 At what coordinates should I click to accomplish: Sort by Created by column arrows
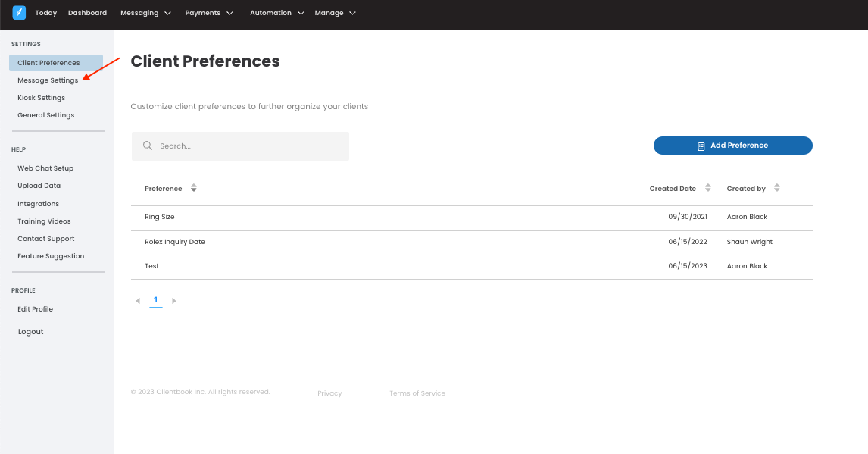tap(777, 188)
